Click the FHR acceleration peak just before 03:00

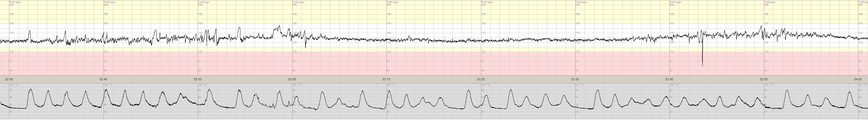tap(279, 26)
